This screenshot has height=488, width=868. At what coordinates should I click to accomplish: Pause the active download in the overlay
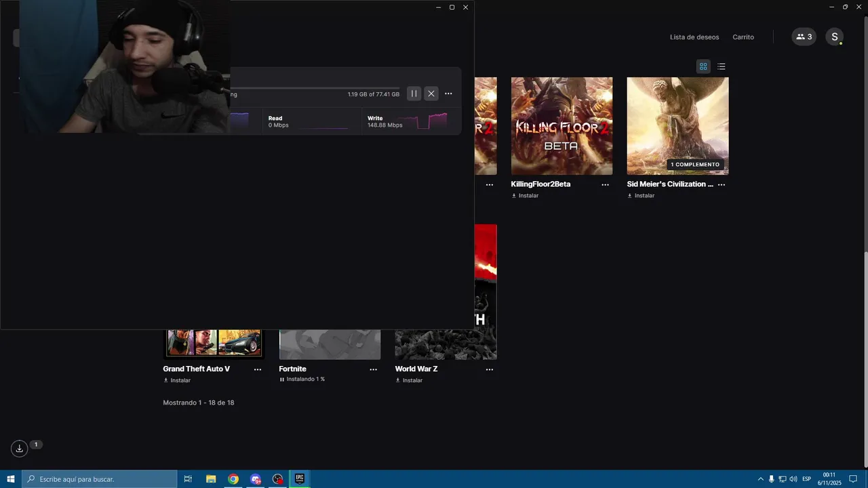(x=414, y=94)
